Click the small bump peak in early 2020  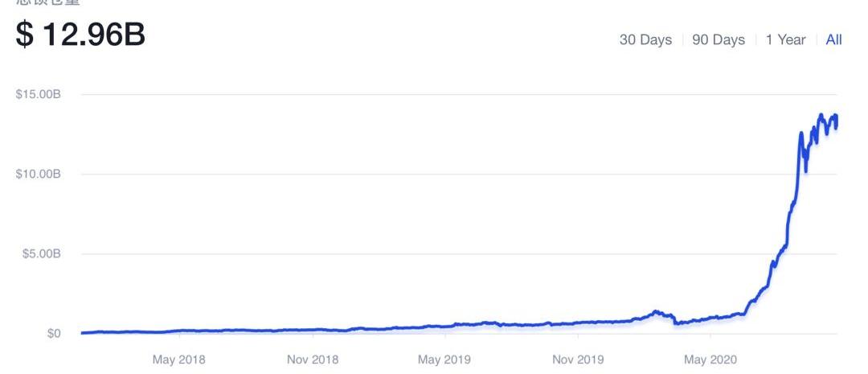pyautogui.click(x=656, y=311)
